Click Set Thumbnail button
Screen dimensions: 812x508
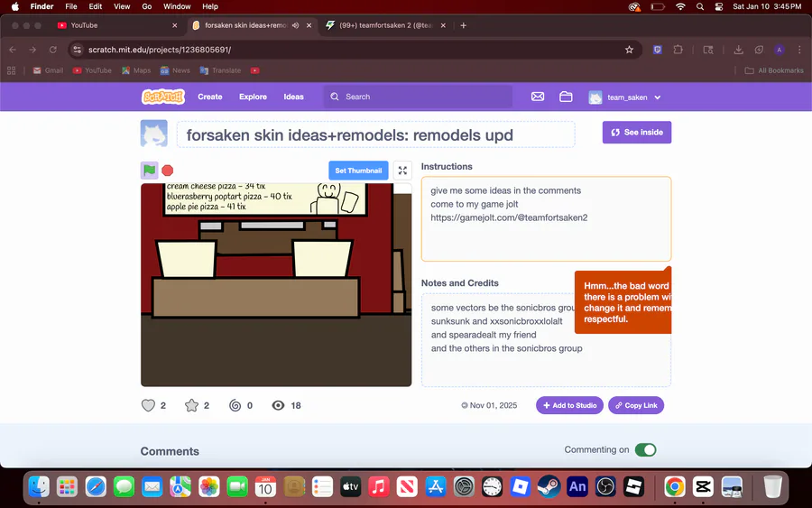pos(358,171)
